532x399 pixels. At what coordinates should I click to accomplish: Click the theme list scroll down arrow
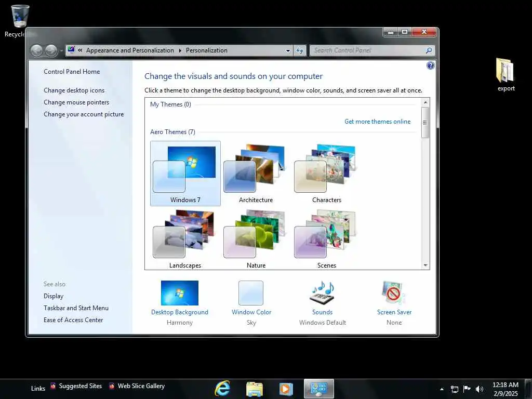click(425, 265)
